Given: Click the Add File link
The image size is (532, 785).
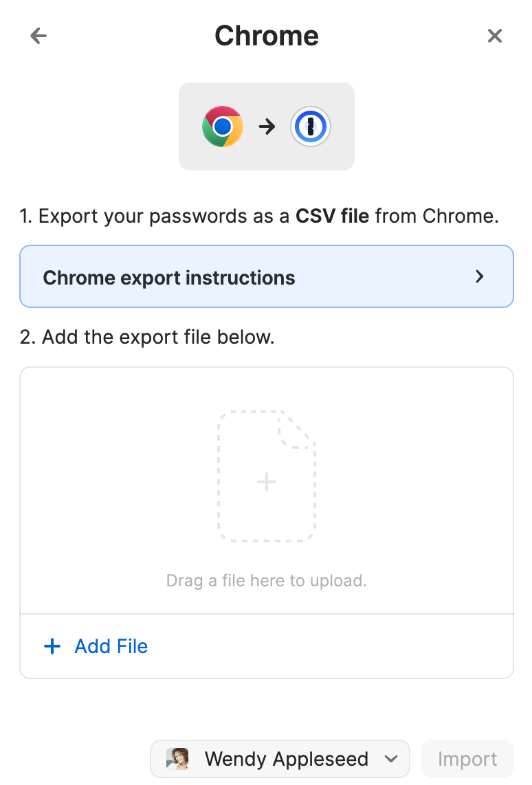Looking at the screenshot, I should click(x=111, y=646).
